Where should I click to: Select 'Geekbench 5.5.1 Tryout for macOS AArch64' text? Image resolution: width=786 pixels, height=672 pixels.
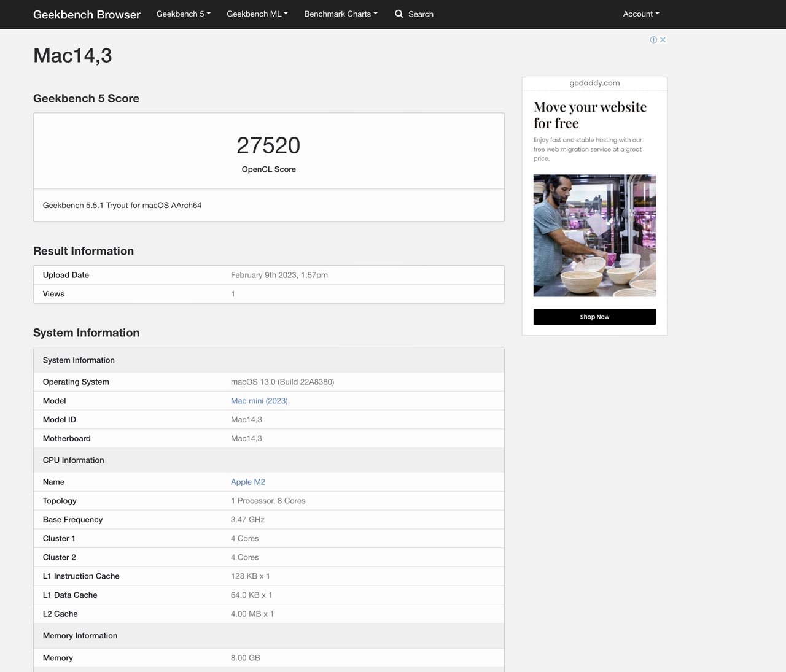coord(122,206)
